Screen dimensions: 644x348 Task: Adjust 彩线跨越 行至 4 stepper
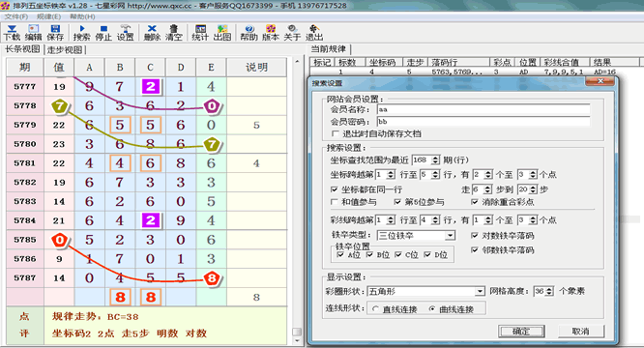436,220
